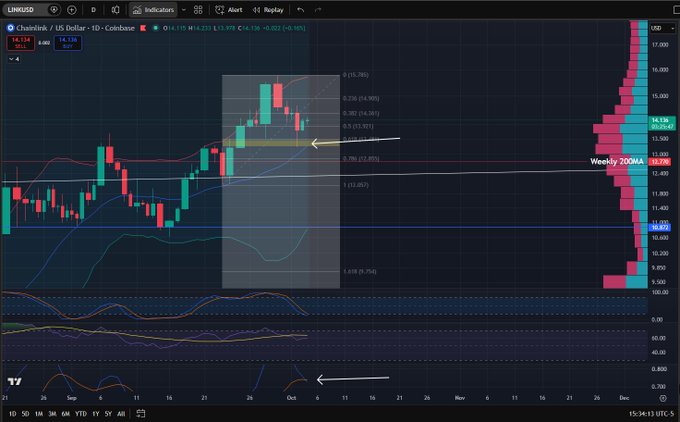Set range to 1M
680x422 pixels.
click(39, 414)
